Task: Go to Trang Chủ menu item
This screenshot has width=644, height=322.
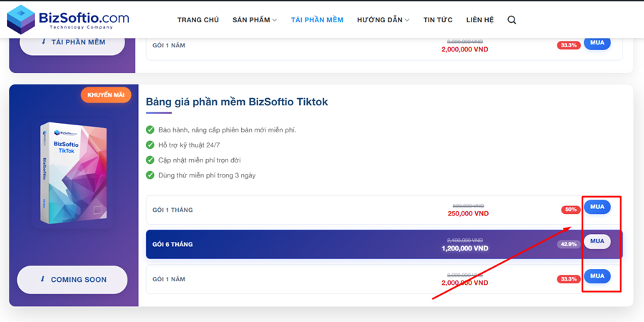Action: point(198,20)
